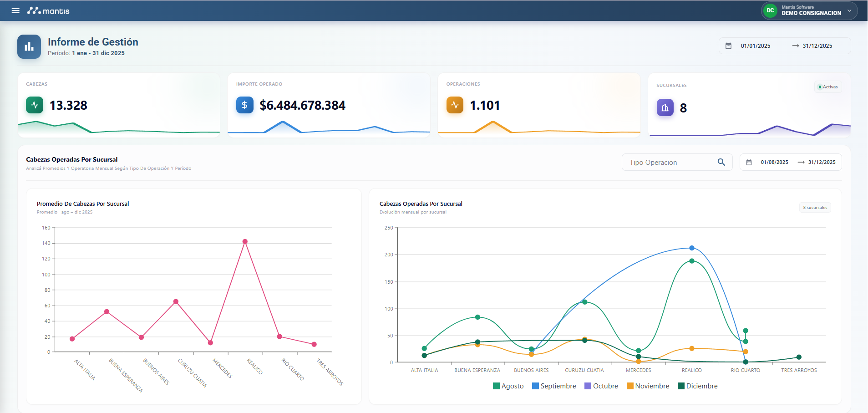Image resolution: width=868 pixels, height=413 pixels.
Task: Click the REALICO peak point on promedio chart
Action: (x=245, y=242)
